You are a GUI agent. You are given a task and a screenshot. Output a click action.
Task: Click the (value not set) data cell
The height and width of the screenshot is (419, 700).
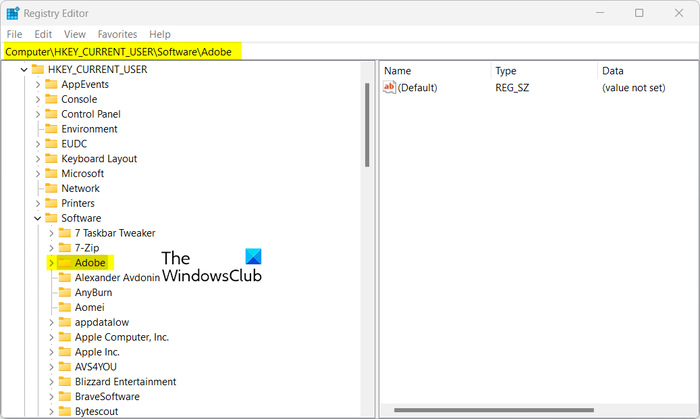point(633,88)
